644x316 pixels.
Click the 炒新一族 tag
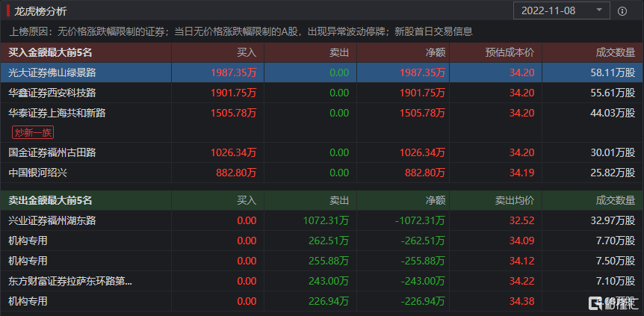point(33,133)
